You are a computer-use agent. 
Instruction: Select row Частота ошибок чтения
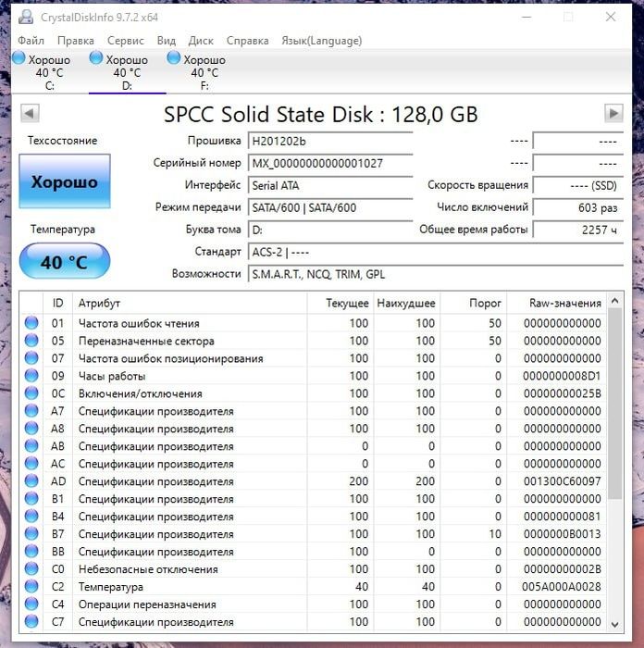pyautogui.click(x=313, y=323)
